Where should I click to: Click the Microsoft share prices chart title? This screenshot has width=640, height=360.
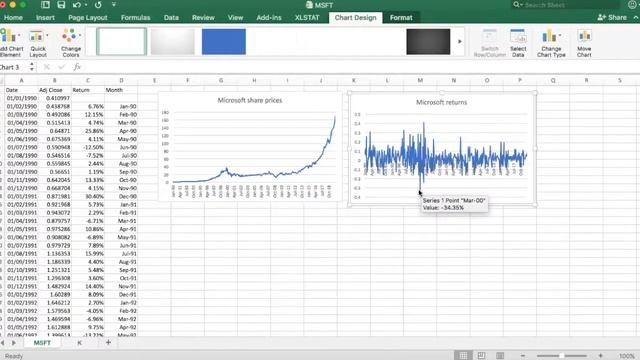(250, 100)
